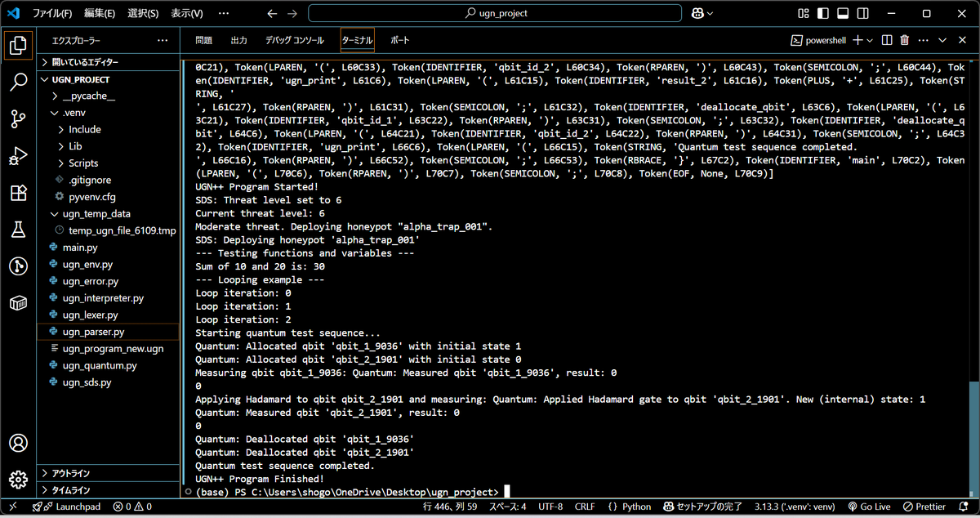Expand the __pycache__ folder
Screen dimensions: 980x518
pyautogui.click(x=109, y=96)
